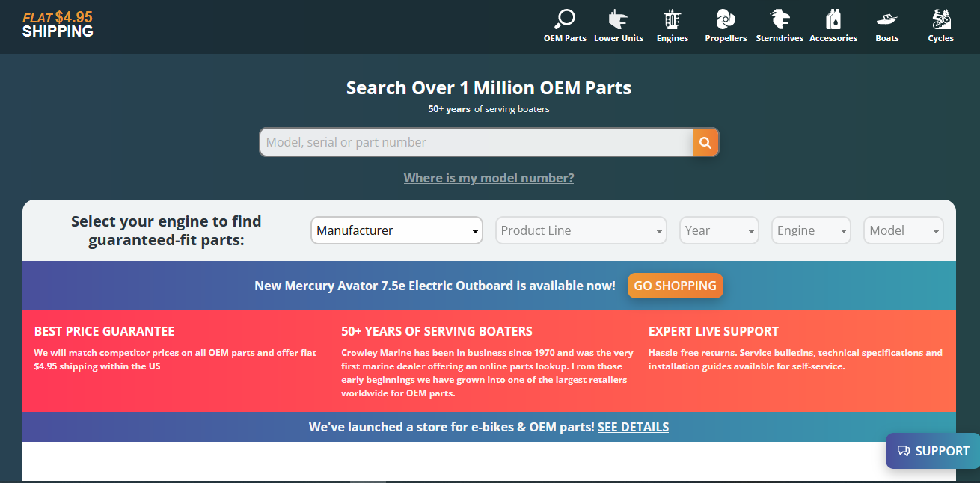
Task: Click the GO SHOPPING button
Action: tap(676, 286)
